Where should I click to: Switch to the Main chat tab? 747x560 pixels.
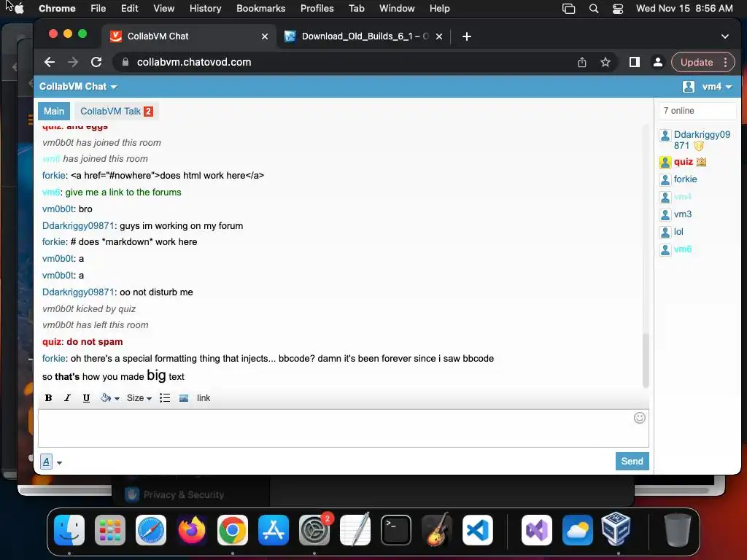pyautogui.click(x=54, y=112)
